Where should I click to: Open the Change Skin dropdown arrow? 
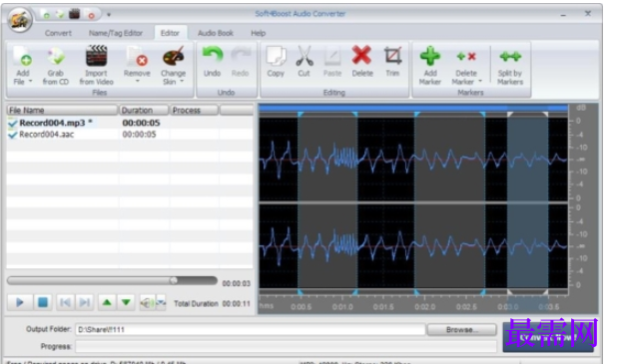tap(182, 82)
